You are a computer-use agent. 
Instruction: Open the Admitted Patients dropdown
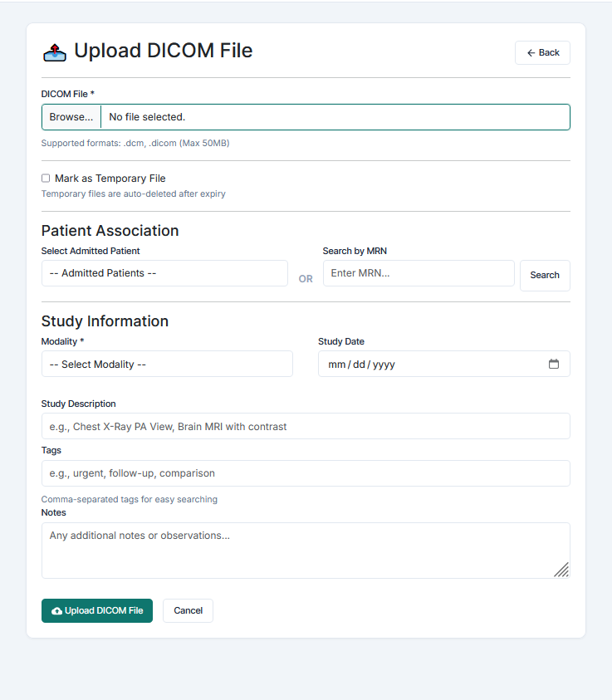point(164,273)
